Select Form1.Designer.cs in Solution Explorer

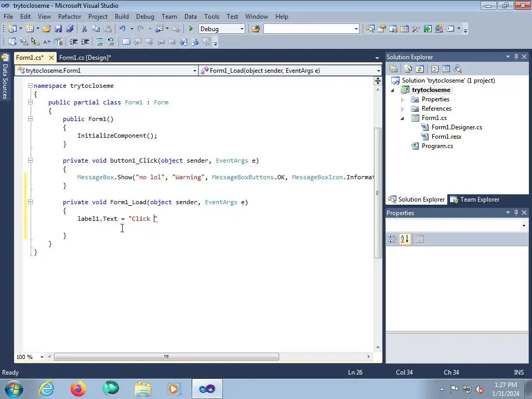(x=457, y=127)
